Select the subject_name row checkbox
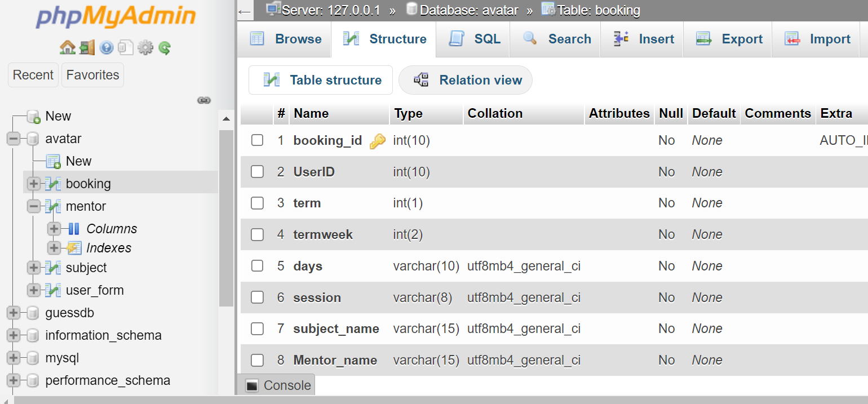 [x=258, y=328]
